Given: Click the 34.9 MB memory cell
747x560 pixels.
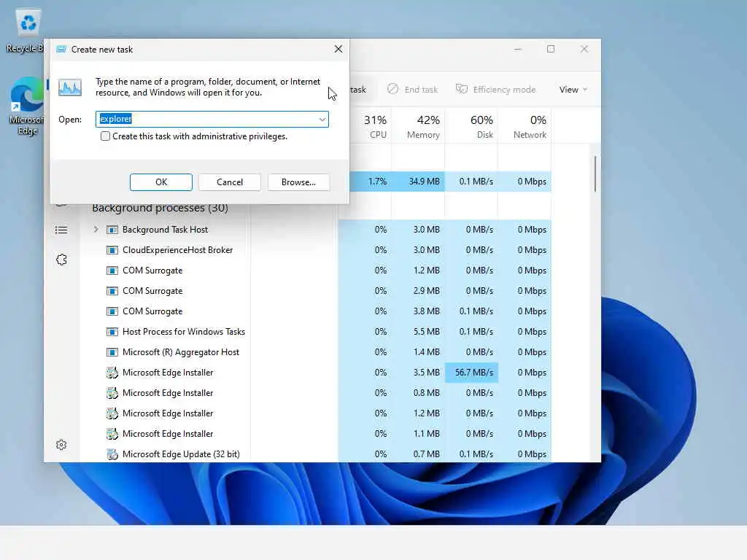Looking at the screenshot, I should point(418,182).
